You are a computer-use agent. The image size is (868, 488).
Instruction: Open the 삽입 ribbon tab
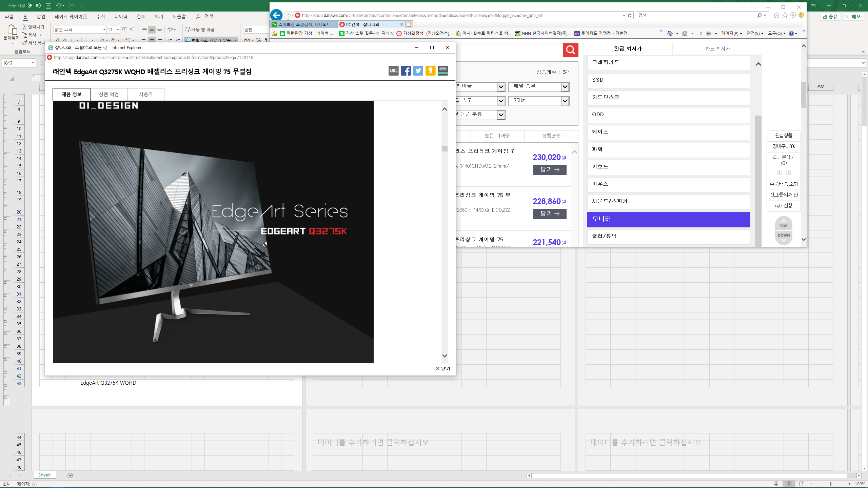(41, 16)
